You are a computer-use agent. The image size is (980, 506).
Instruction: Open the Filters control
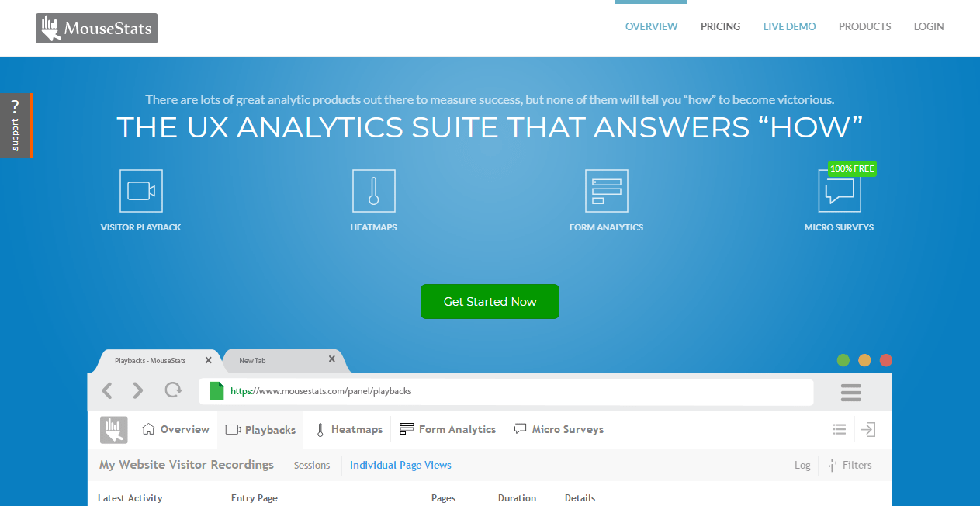849,466
